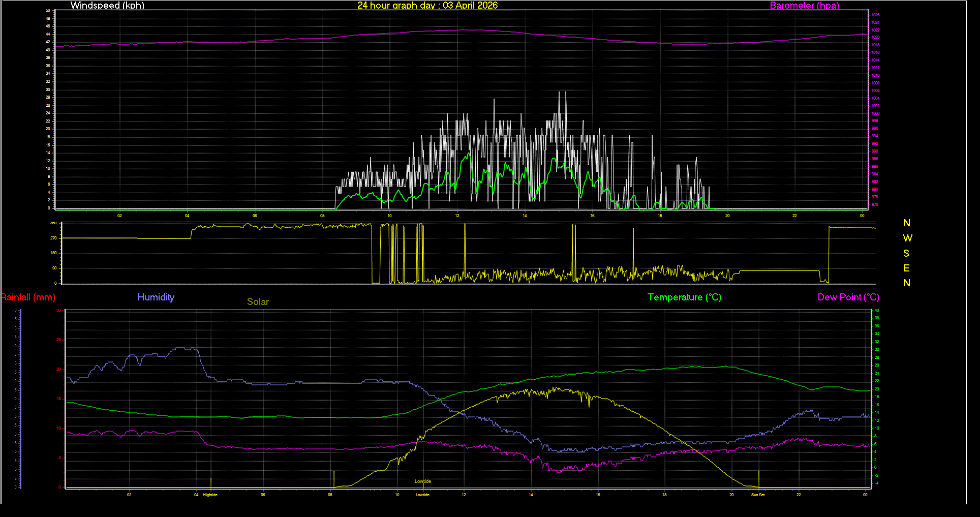Viewport: 980px width, 517px height.
Task: Open the 24 hour graph title
Action: (x=427, y=6)
